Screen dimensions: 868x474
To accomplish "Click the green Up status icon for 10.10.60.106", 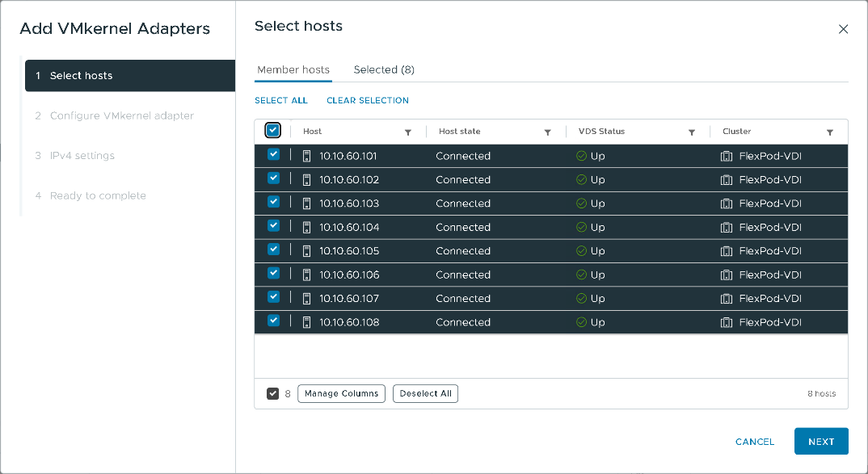I will click(581, 275).
